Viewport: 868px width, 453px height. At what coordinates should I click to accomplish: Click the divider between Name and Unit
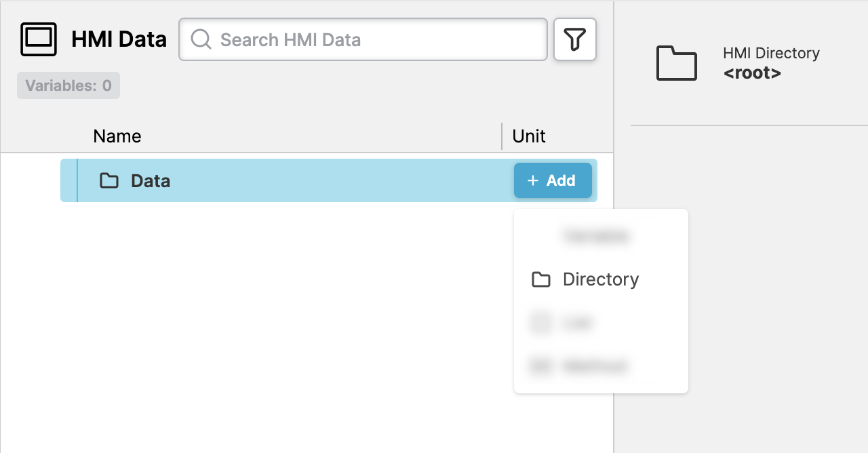(502, 136)
